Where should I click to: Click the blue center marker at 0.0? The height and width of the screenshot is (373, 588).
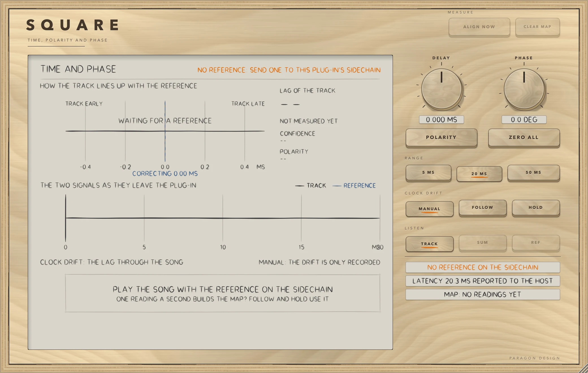click(165, 131)
